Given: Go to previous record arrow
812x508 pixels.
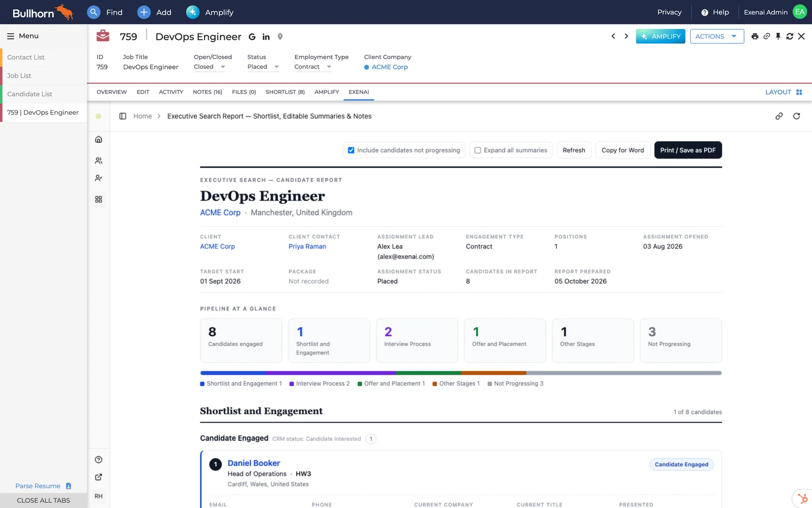Looking at the screenshot, I should point(613,36).
